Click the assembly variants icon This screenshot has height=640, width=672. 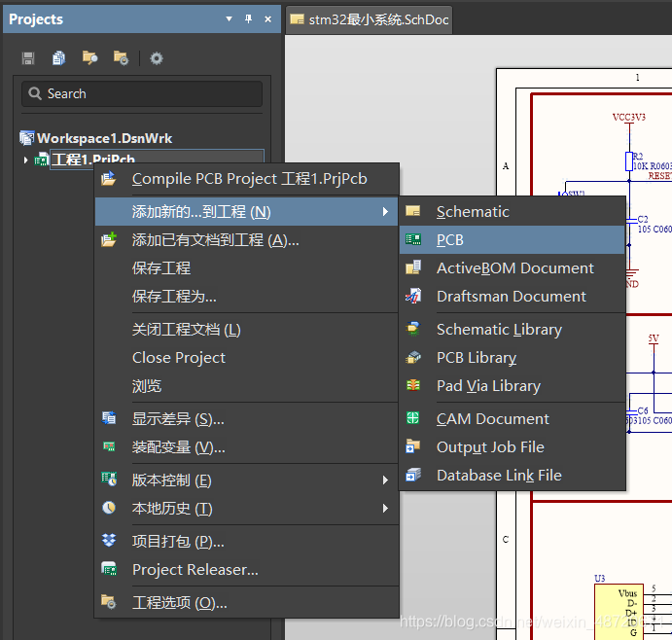pos(109,446)
